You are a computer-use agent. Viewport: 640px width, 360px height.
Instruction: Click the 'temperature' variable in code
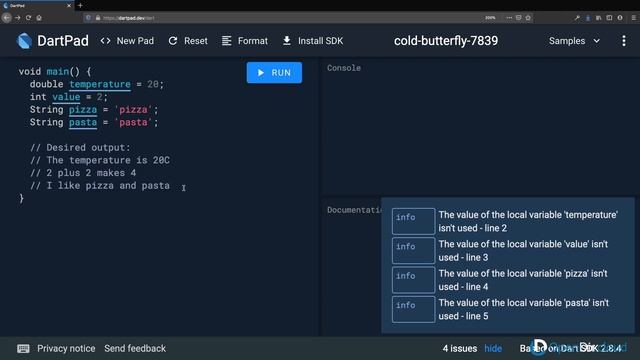[x=100, y=84]
